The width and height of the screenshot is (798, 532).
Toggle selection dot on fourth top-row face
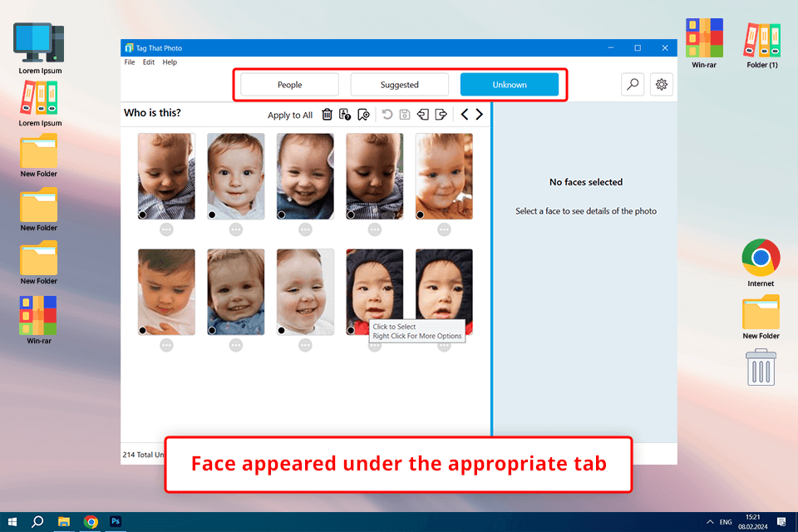pos(351,214)
